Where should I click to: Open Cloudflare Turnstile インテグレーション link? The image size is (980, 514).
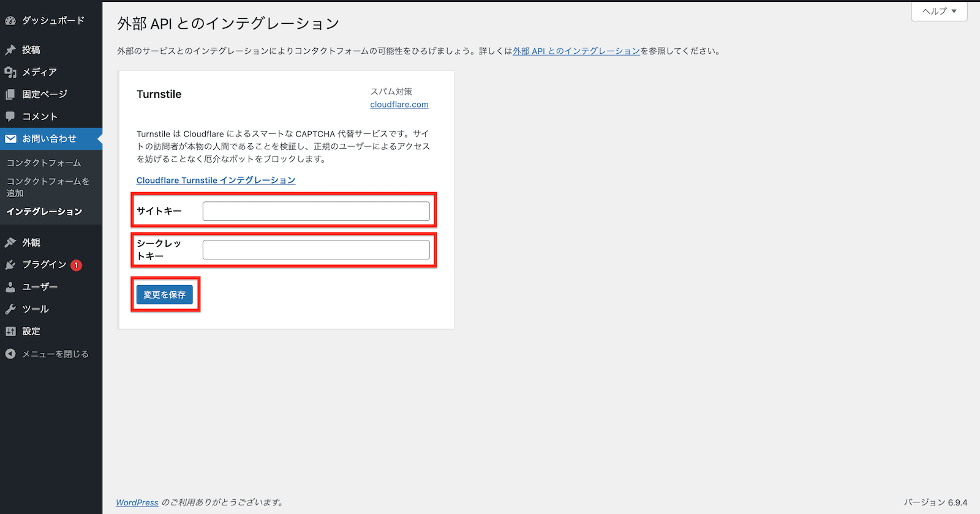pyautogui.click(x=216, y=181)
